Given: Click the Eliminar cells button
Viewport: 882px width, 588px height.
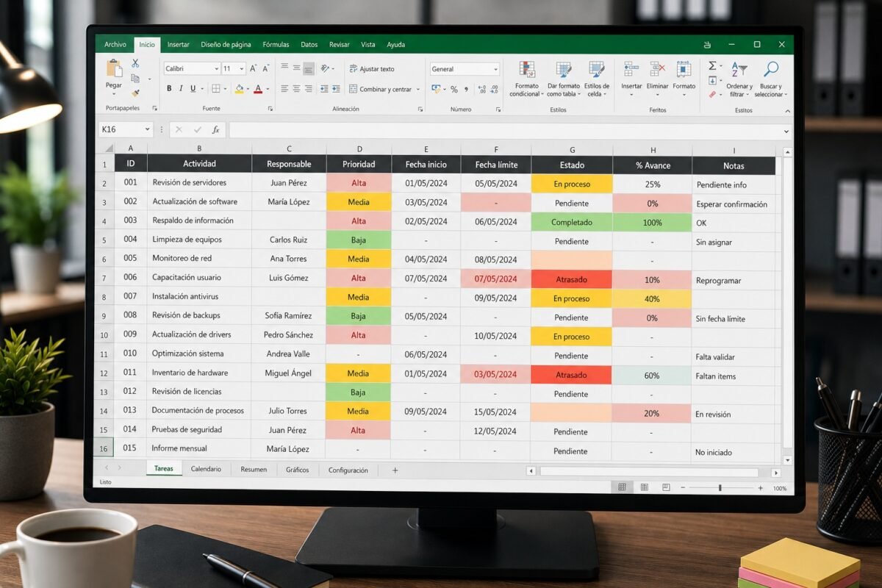Looking at the screenshot, I should (657, 79).
